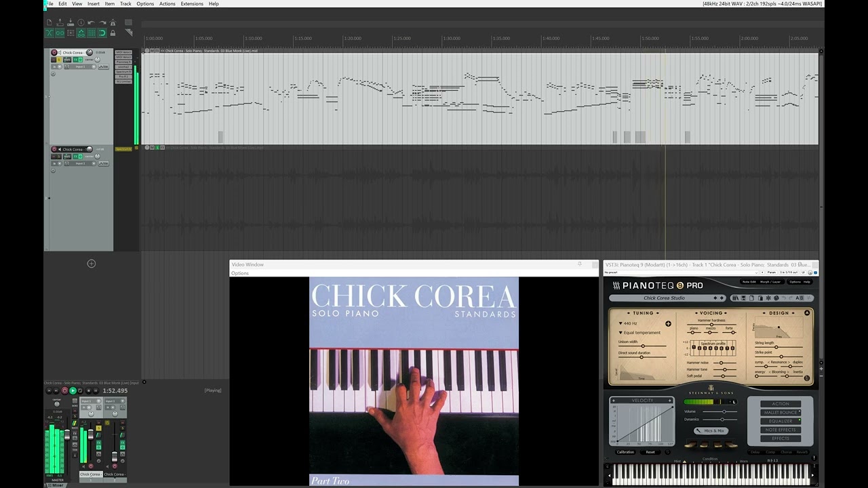Toggle transport repeat loop button
Screen dimensions: 868x488
click(x=80, y=390)
